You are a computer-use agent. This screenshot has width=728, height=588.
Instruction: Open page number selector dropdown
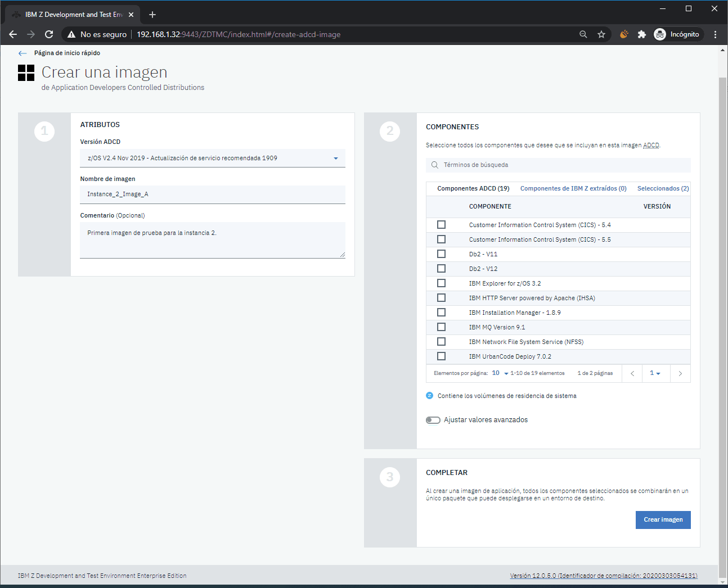[x=655, y=373]
